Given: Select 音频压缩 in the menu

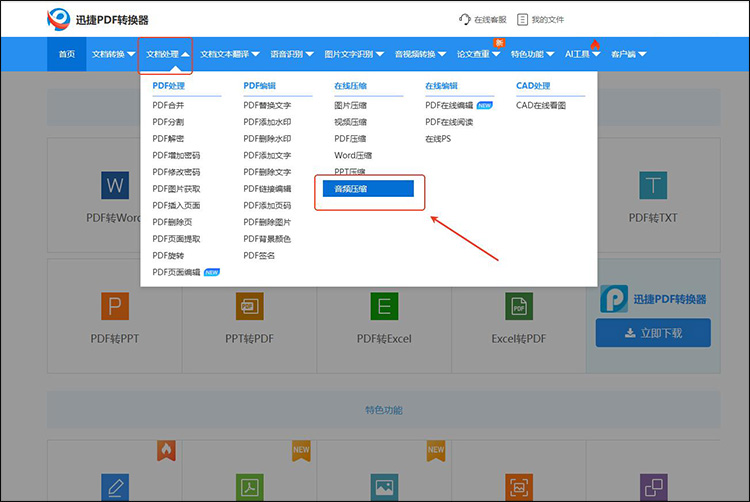Looking at the screenshot, I should point(367,188).
